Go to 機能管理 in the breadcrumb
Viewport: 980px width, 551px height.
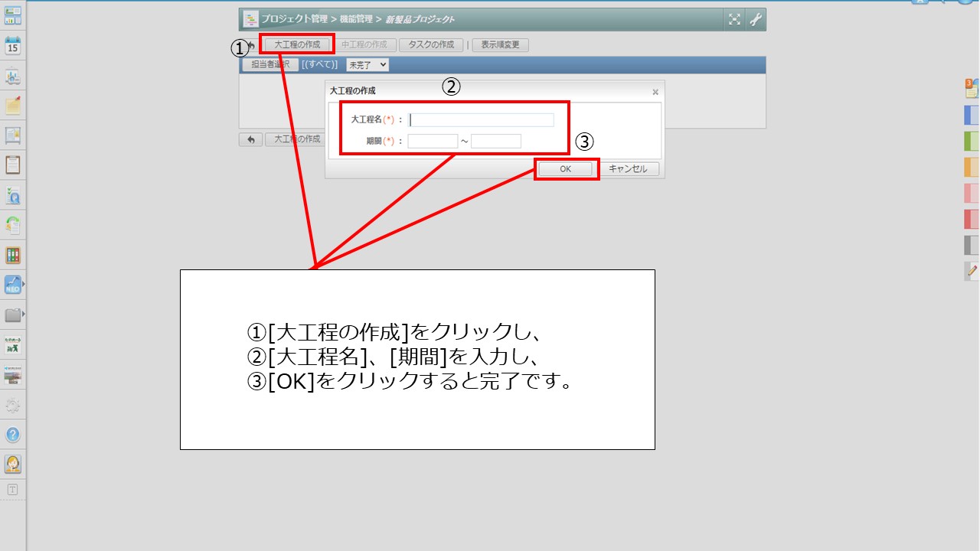tap(357, 19)
